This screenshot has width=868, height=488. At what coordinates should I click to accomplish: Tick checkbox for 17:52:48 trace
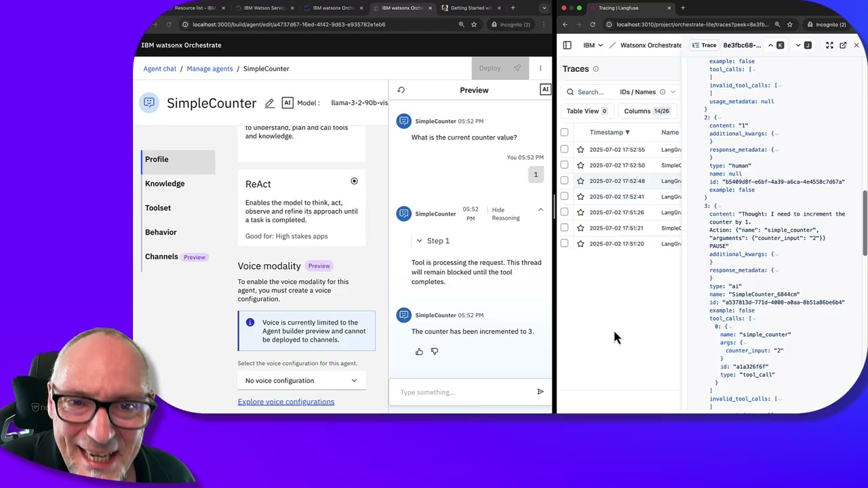(564, 181)
